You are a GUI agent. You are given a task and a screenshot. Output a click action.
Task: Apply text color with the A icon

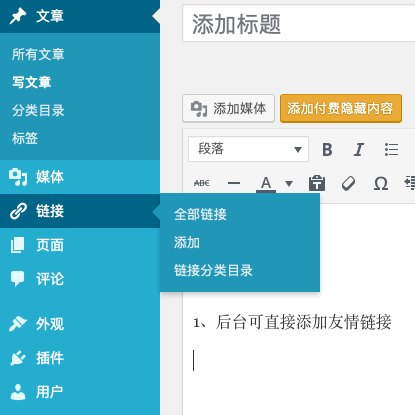[x=266, y=183]
